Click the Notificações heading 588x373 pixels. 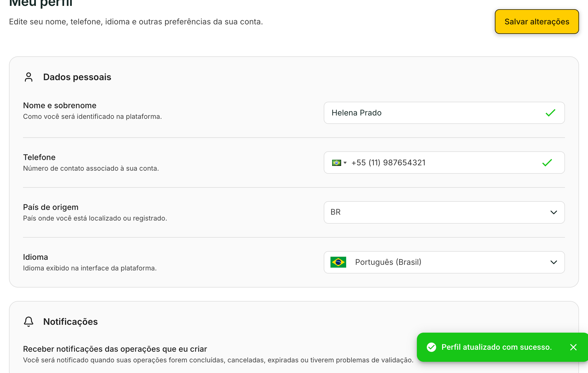70,322
